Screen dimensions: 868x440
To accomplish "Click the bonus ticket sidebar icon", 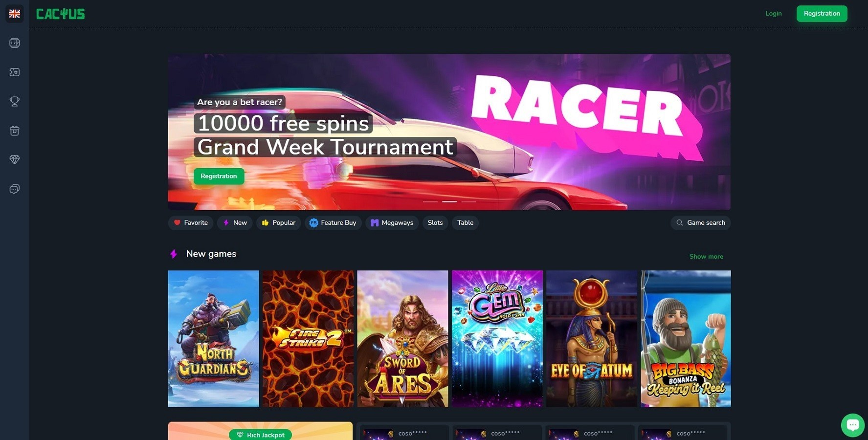I will coord(15,72).
